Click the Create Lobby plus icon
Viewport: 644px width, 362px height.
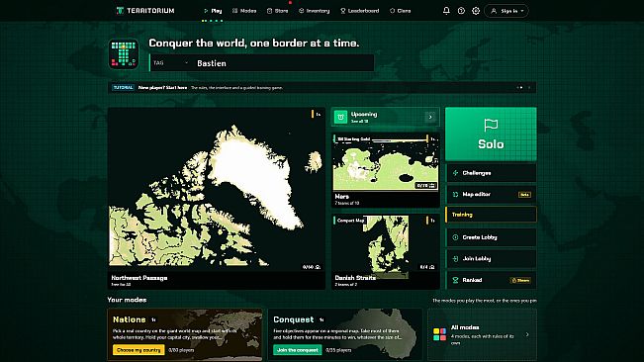point(455,237)
